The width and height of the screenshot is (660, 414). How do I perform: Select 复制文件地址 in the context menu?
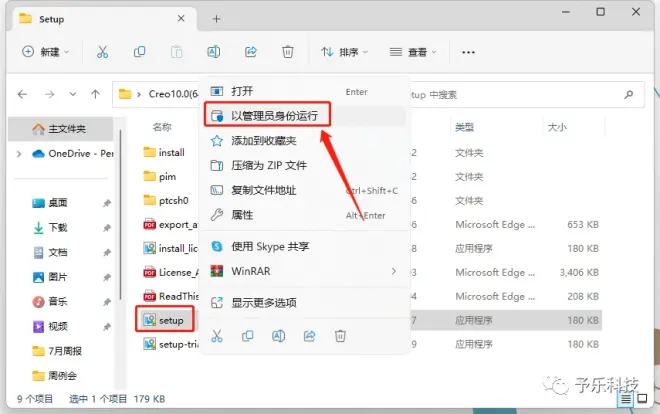click(305, 190)
